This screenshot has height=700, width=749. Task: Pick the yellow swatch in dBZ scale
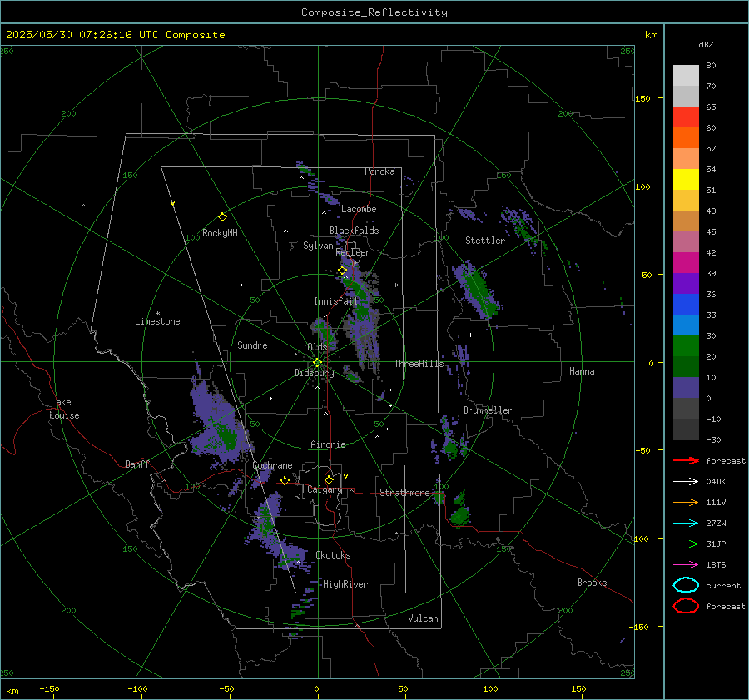click(686, 180)
